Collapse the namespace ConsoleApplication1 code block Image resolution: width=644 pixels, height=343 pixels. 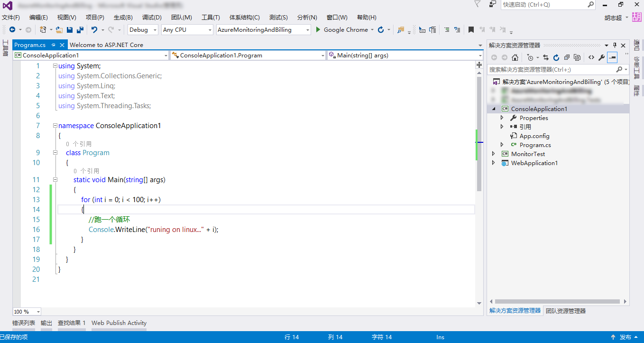55,126
